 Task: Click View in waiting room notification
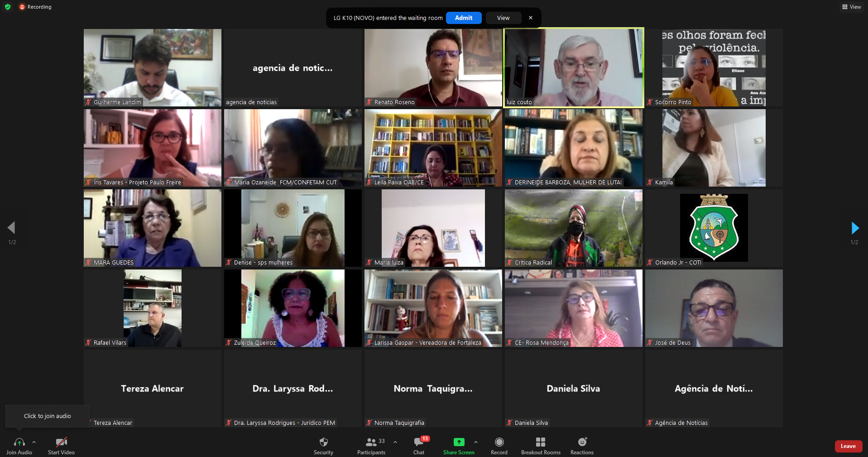503,18
